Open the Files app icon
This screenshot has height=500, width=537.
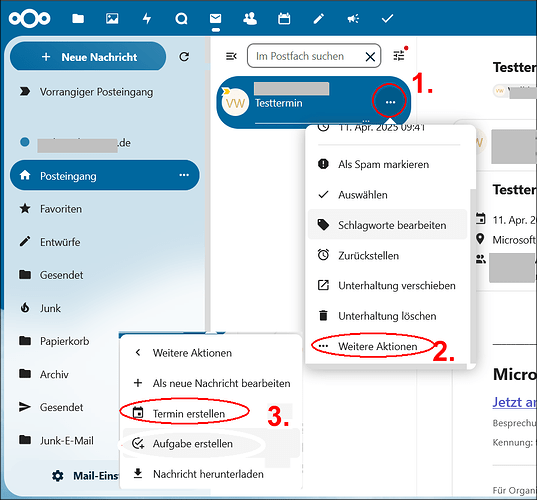pyautogui.click(x=78, y=18)
